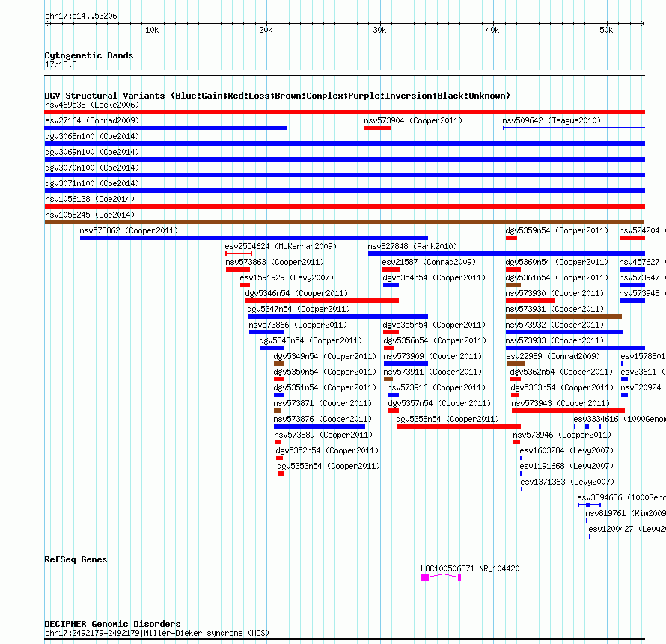
Task: Select nsv573871 (Cooper2011) label
Action: [323, 403]
